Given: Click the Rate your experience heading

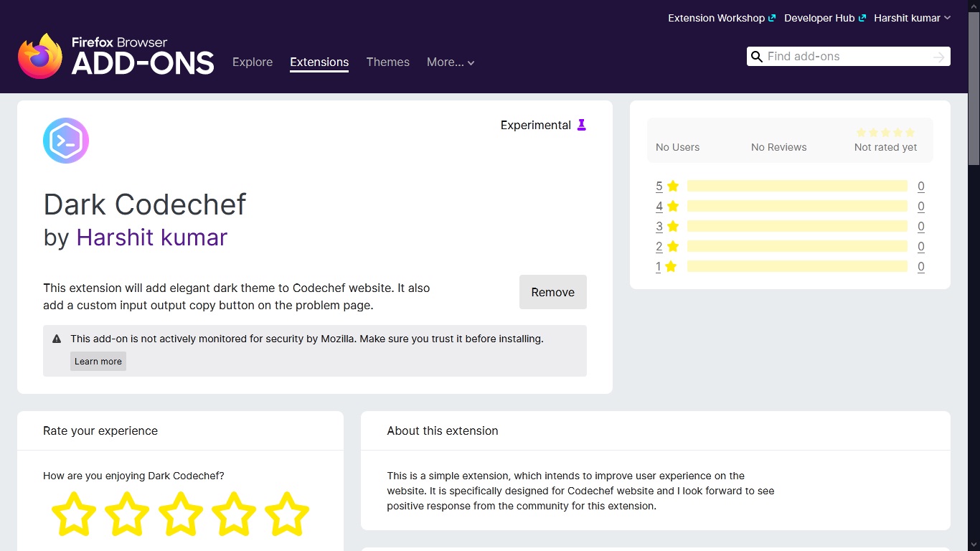Looking at the screenshot, I should (x=100, y=430).
